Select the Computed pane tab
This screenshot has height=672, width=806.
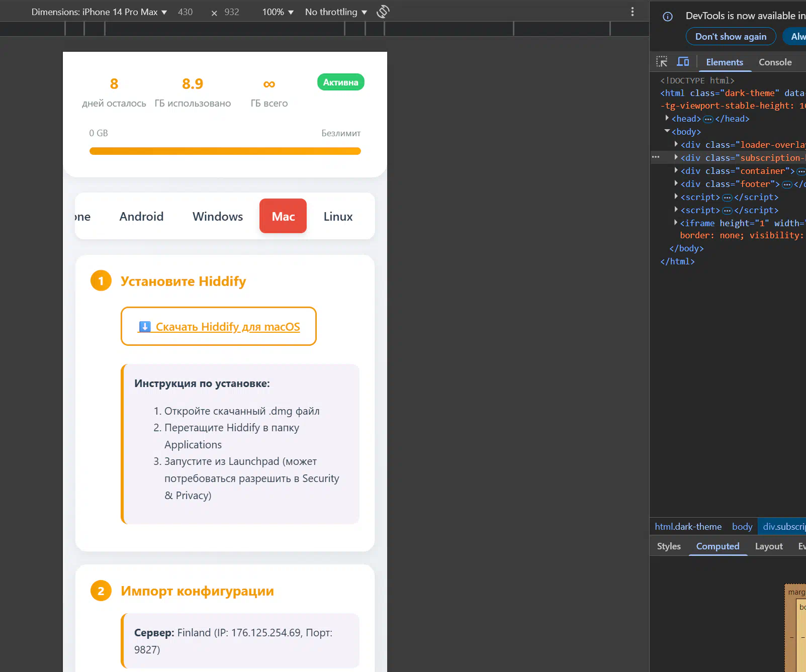718,546
